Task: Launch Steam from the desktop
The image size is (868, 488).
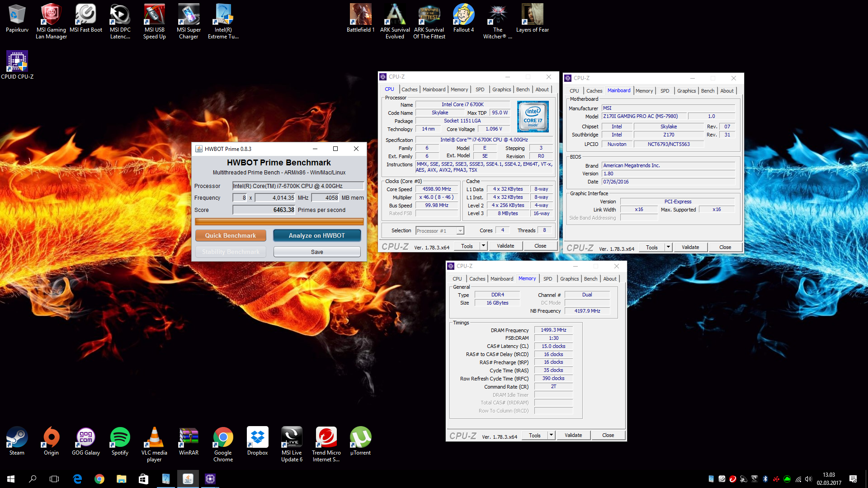Action: 17,441
